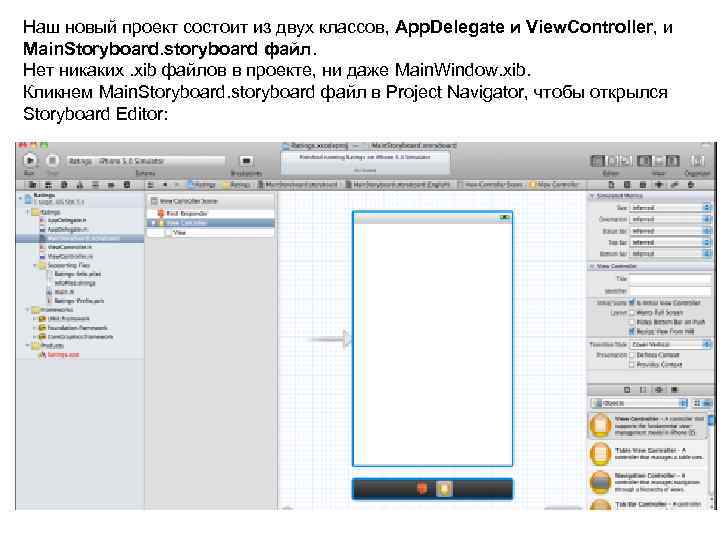Collapse the Simulated Metrics section triangle

click(592, 196)
